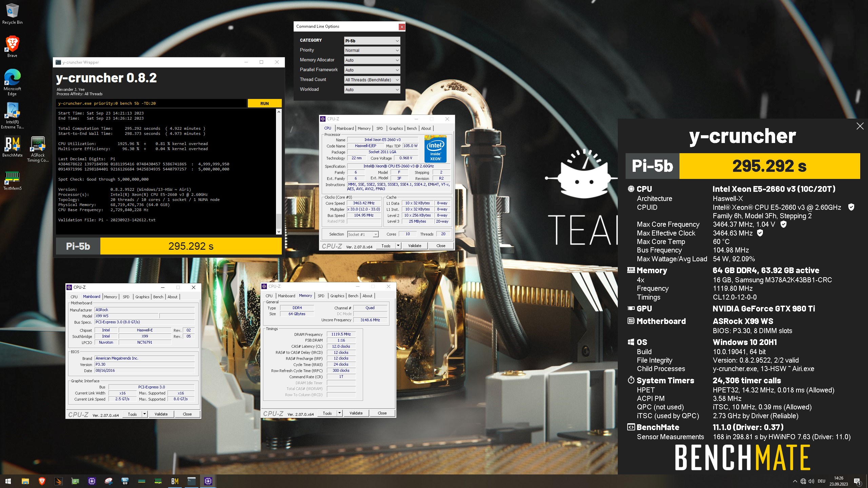Click the y-cruncher console taskbar icon
Screen dimensions: 868x488
191,481
